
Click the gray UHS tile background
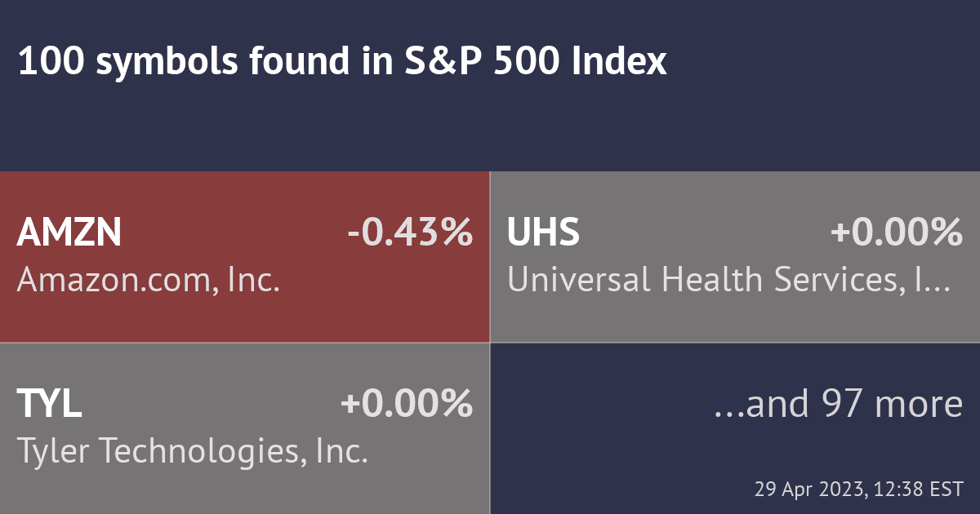[735, 322]
